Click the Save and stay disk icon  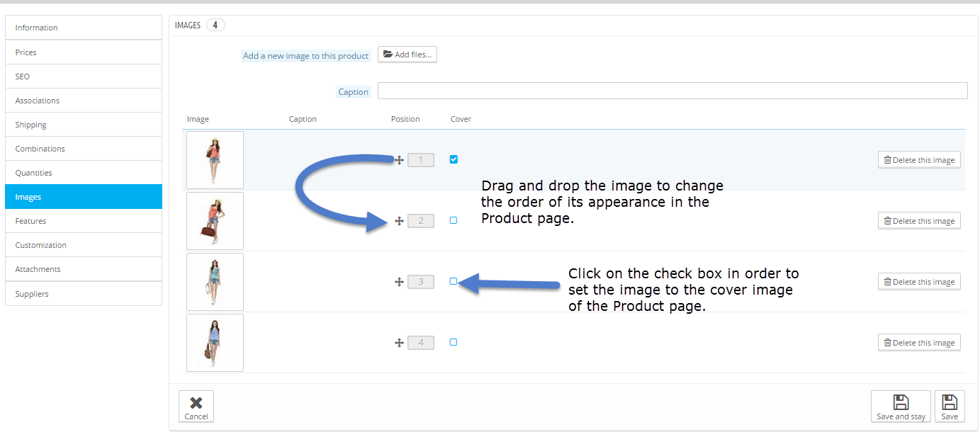(x=901, y=402)
